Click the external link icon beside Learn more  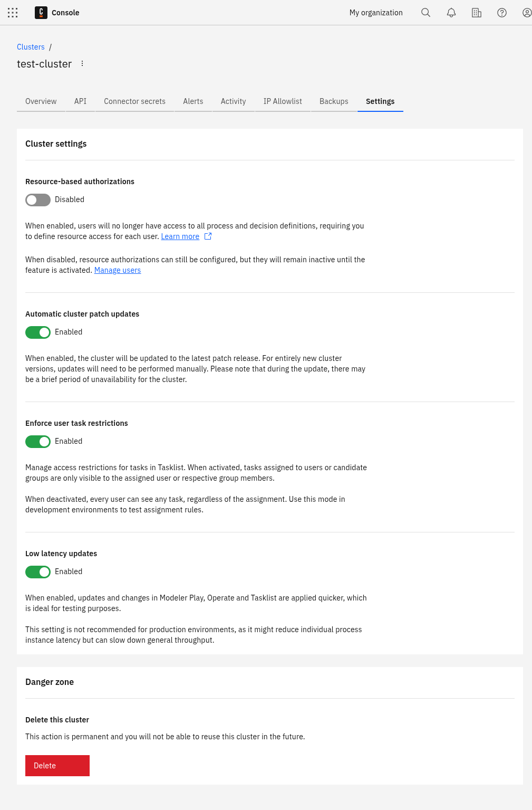[208, 236]
